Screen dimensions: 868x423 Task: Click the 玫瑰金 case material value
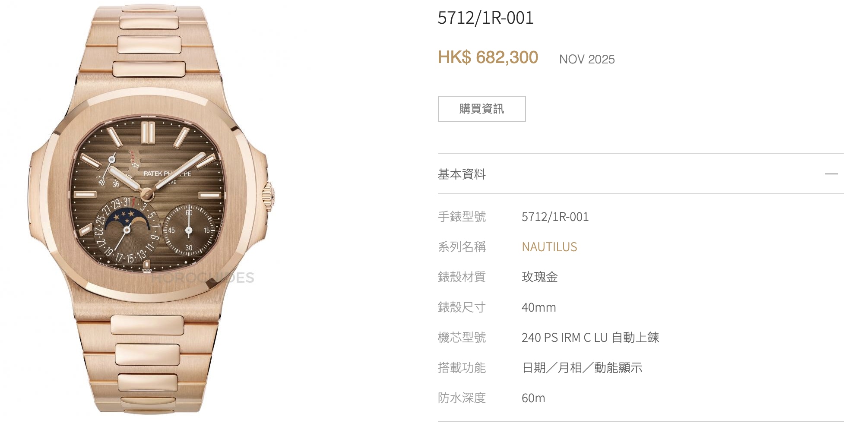click(540, 277)
